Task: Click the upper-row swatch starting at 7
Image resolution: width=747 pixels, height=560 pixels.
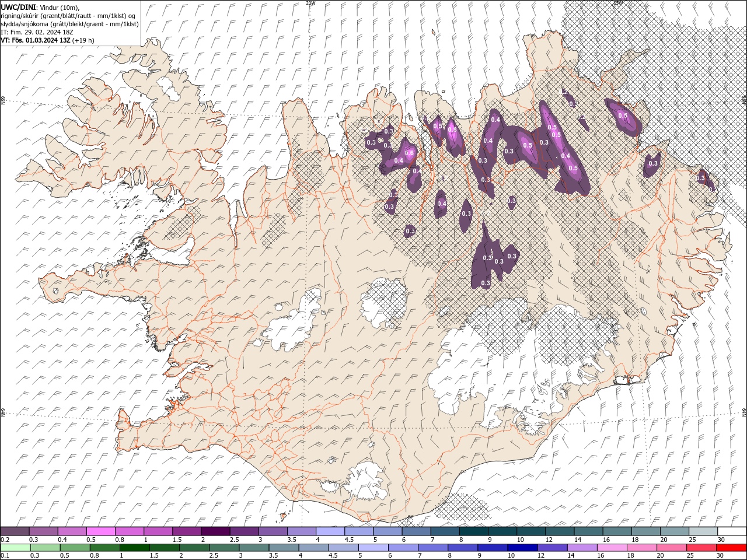Action: (x=444, y=531)
